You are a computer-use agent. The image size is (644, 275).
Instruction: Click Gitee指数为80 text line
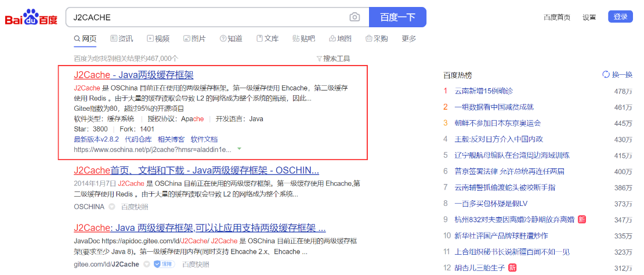pyautogui.click(x=129, y=109)
